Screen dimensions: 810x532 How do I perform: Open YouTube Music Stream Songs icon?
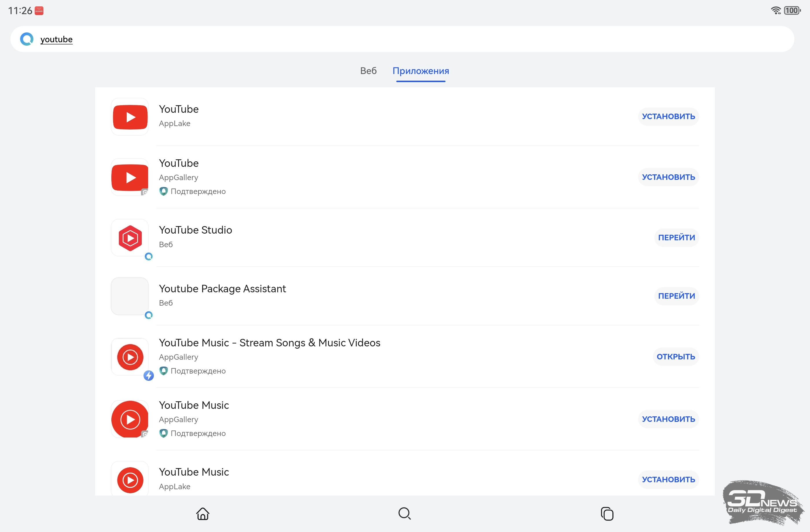130,357
